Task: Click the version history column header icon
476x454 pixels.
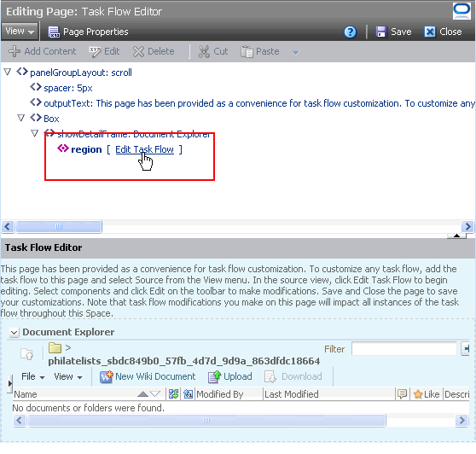Action: (x=189, y=394)
